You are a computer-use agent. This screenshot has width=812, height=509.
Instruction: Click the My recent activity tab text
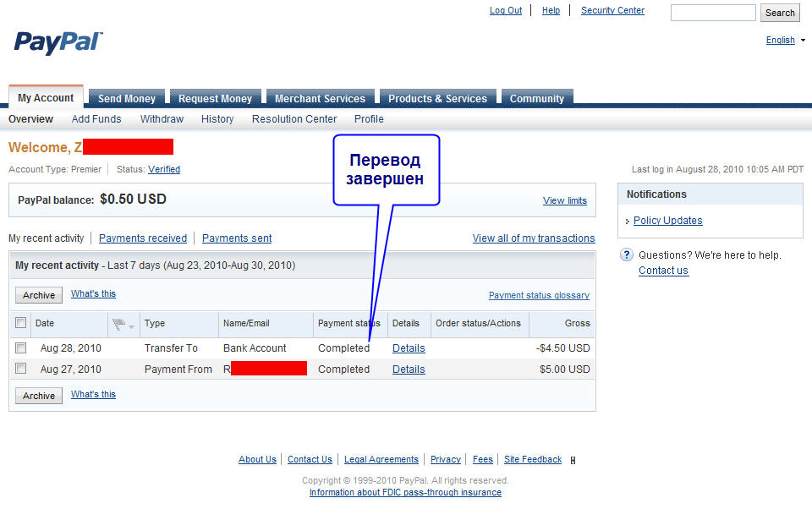coord(46,238)
